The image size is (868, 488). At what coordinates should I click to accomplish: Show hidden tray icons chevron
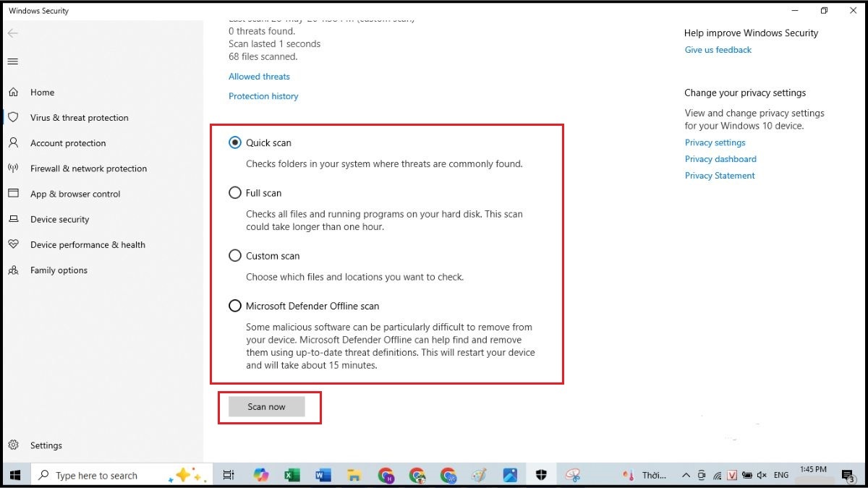(x=686, y=475)
